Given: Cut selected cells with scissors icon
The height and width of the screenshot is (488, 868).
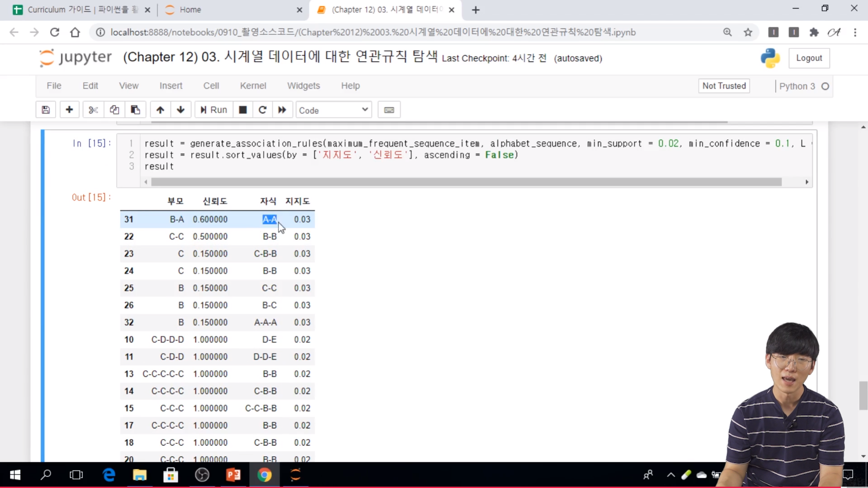Looking at the screenshot, I should click(x=93, y=110).
